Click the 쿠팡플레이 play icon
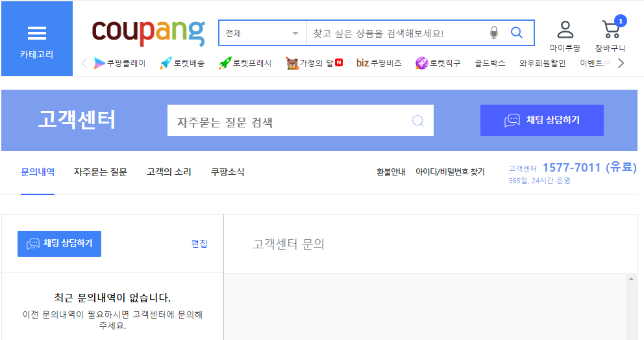Screen dimensions: 644x340 click(99, 63)
